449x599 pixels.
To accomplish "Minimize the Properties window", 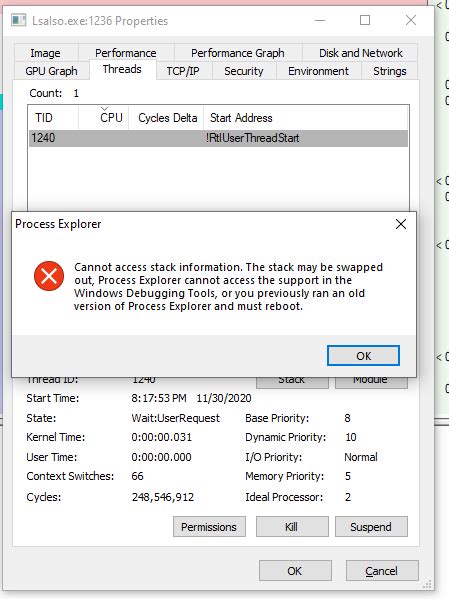I will [320, 20].
